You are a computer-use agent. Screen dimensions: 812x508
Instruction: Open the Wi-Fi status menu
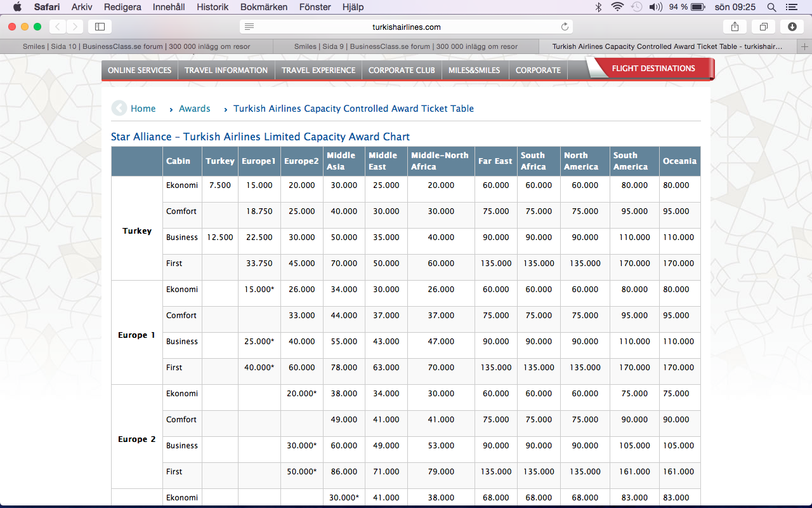click(x=617, y=7)
